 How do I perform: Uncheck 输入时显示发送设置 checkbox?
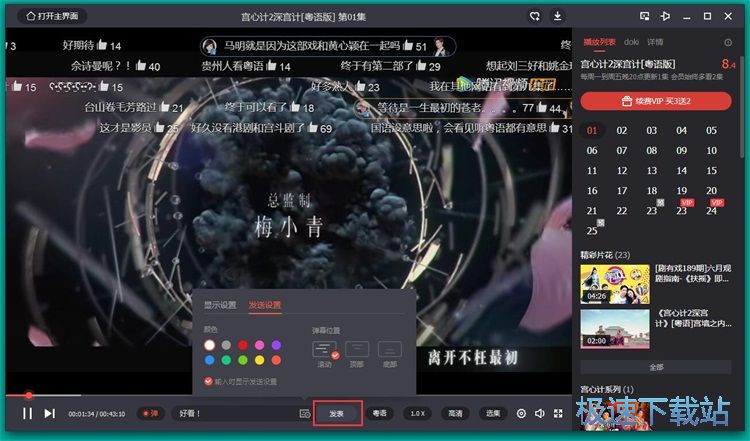208,381
